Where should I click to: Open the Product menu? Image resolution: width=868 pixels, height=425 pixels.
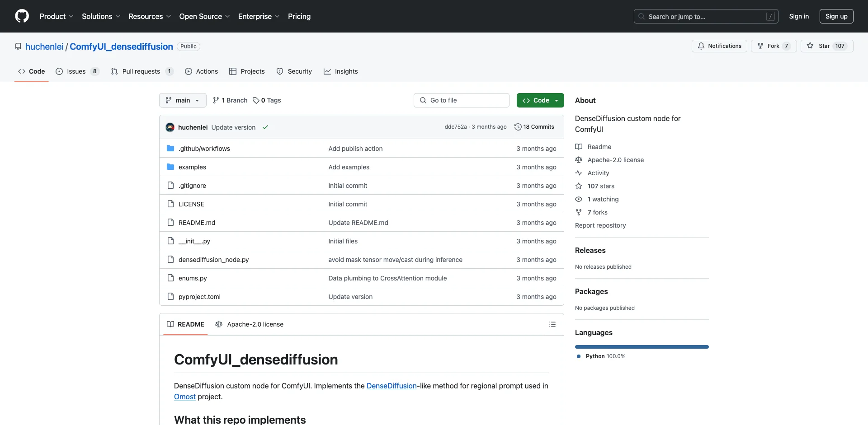[x=57, y=16]
